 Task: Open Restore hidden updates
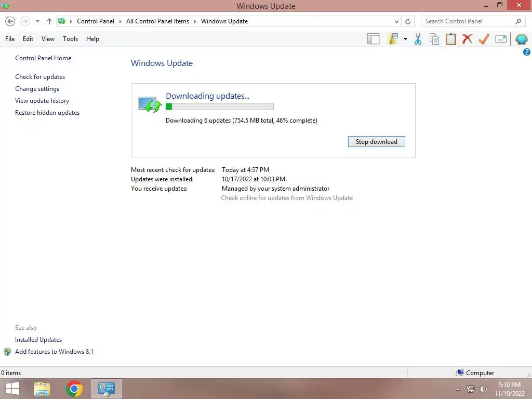(47, 112)
